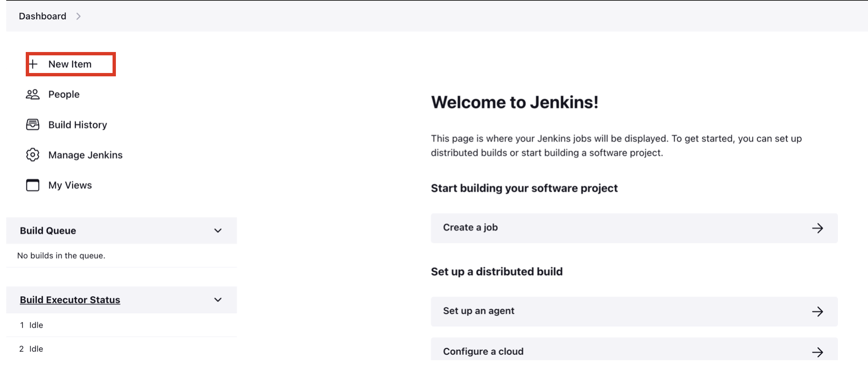Image resolution: width=868 pixels, height=375 pixels.
Task: Click the People icon in sidebar
Action: click(32, 94)
